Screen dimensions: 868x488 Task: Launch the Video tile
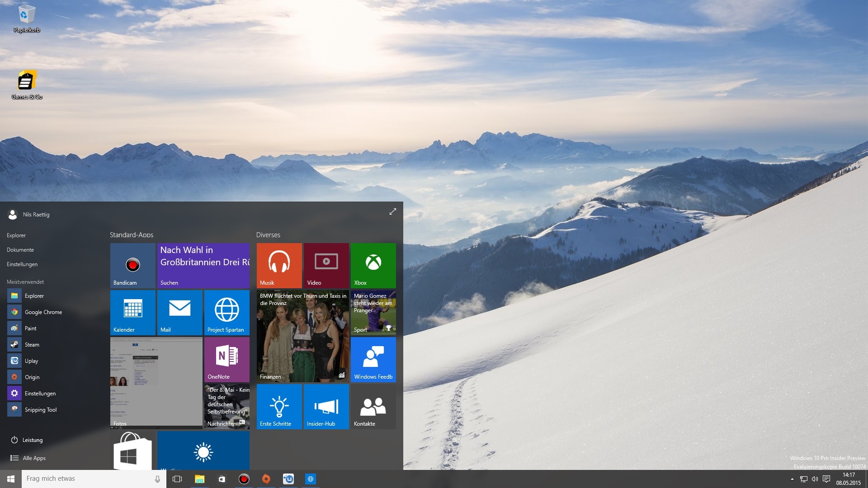(326, 266)
